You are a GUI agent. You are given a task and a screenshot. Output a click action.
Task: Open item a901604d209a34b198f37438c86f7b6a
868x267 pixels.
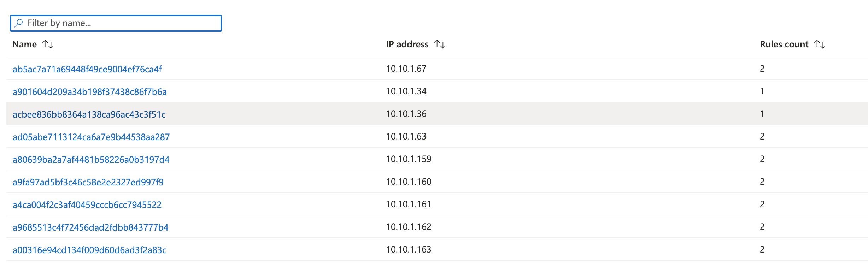pos(90,91)
